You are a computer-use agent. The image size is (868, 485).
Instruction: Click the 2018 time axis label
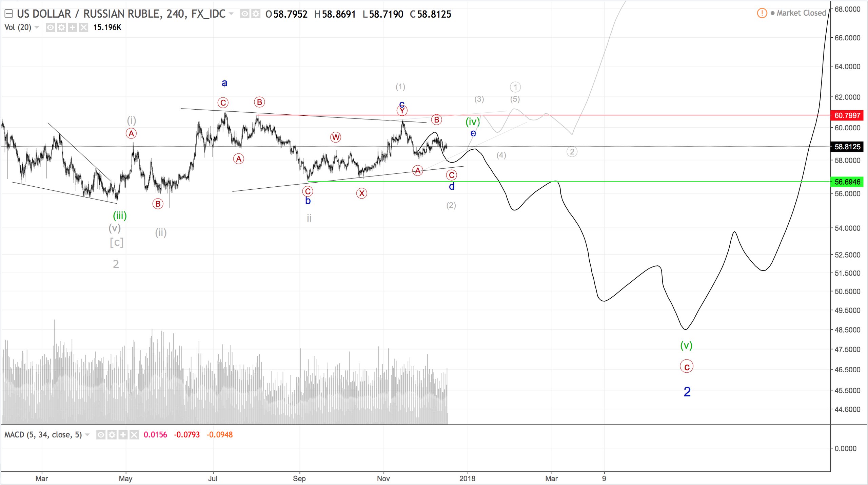[x=467, y=478]
